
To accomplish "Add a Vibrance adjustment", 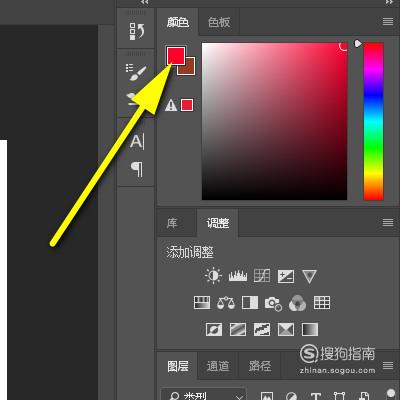I will [x=309, y=276].
